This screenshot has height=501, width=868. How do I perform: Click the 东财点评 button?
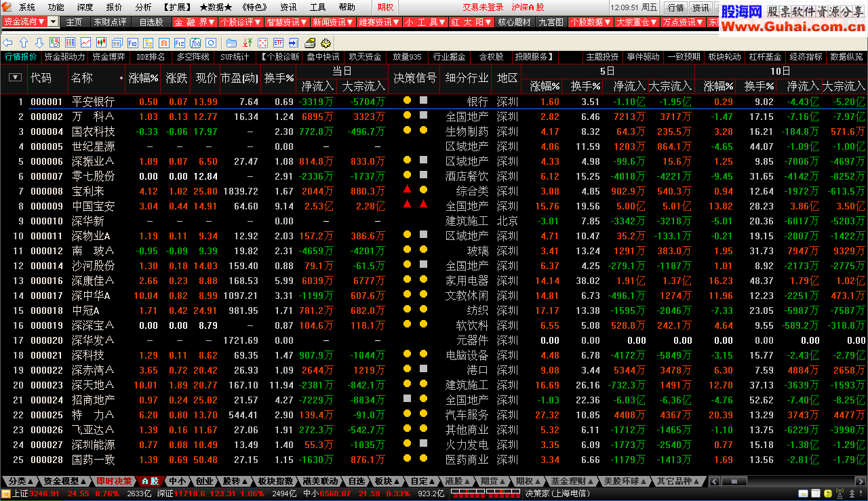click(x=110, y=22)
